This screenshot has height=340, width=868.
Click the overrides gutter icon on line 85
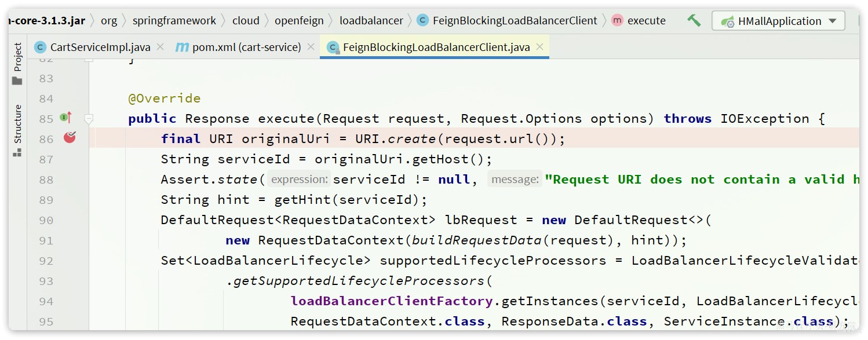click(x=66, y=118)
